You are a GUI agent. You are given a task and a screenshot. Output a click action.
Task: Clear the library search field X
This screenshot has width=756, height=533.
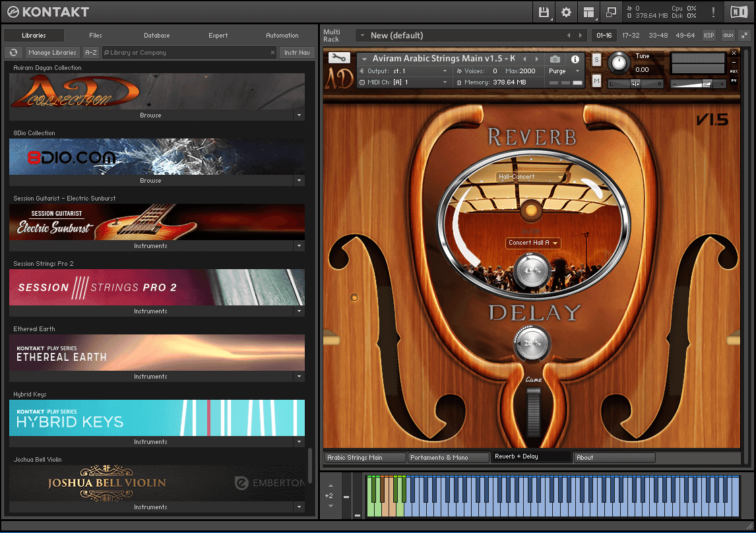pos(272,53)
